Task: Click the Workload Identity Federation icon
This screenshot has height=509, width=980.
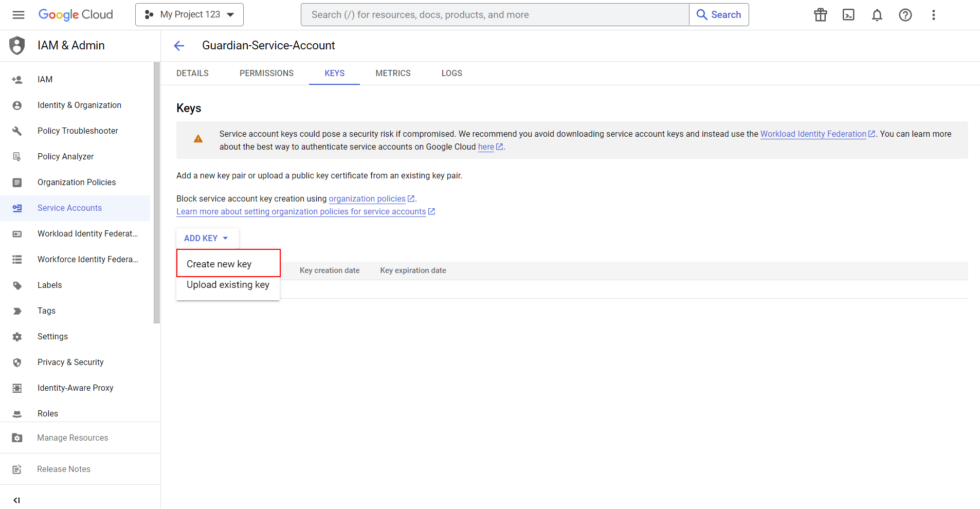Action: [17, 234]
